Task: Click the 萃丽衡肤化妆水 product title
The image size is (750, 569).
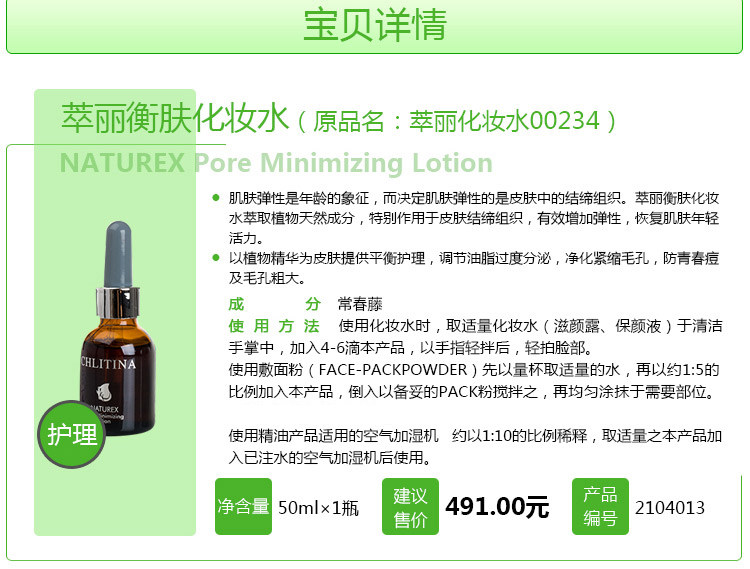Action: [x=175, y=118]
